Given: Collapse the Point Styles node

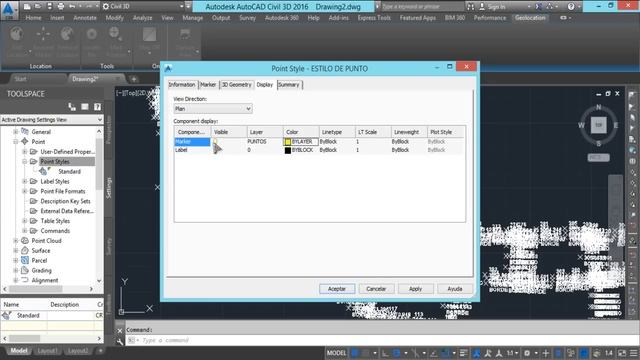Looking at the screenshot, I should pyautogui.click(x=24, y=162).
